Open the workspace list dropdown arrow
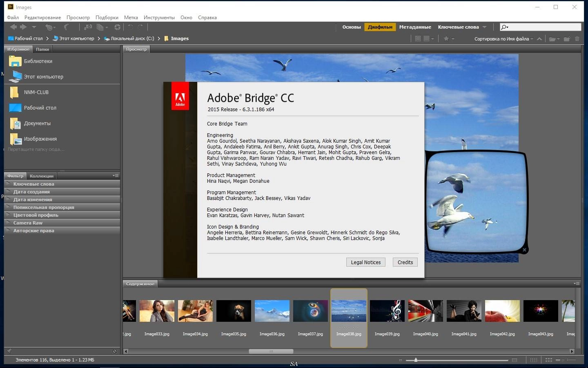The width and height of the screenshot is (588, 368). click(484, 27)
